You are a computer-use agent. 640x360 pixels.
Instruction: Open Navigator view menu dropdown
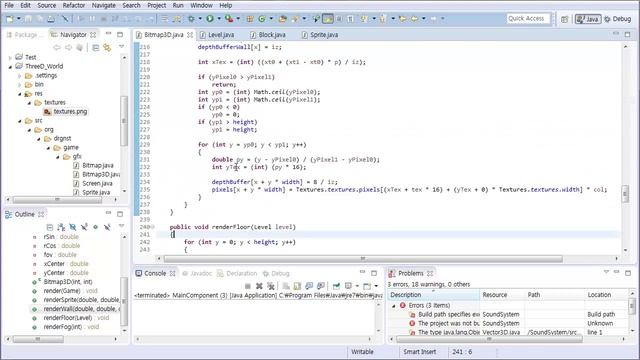[x=121, y=47]
